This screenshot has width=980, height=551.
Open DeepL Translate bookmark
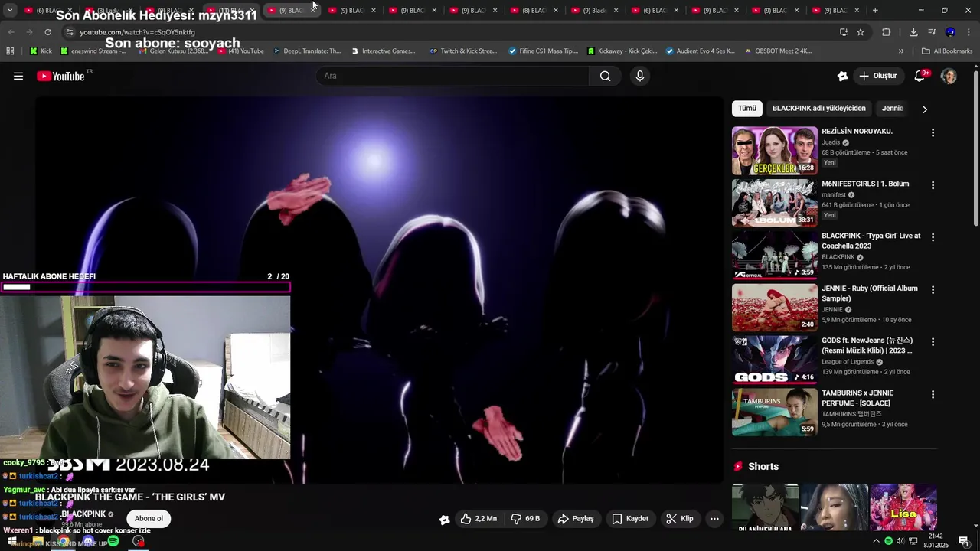[x=306, y=51]
